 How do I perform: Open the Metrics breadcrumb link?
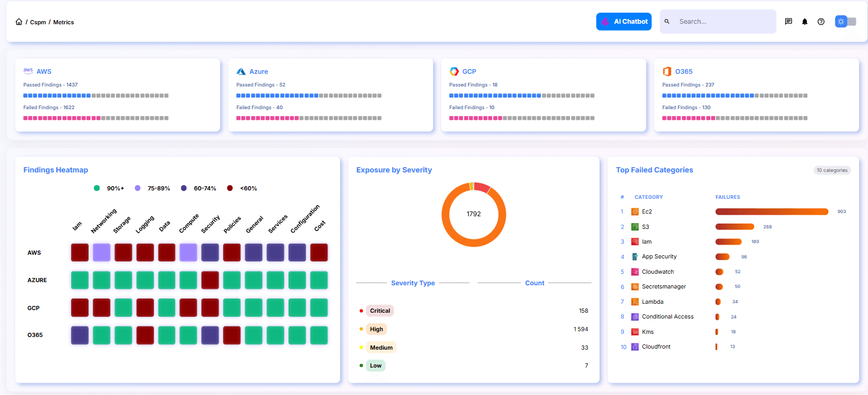pos(63,22)
